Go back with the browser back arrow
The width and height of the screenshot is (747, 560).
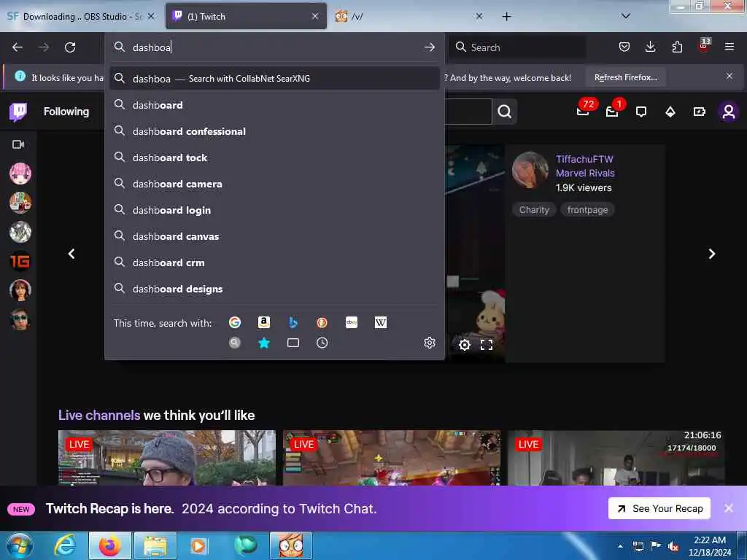click(18, 47)
